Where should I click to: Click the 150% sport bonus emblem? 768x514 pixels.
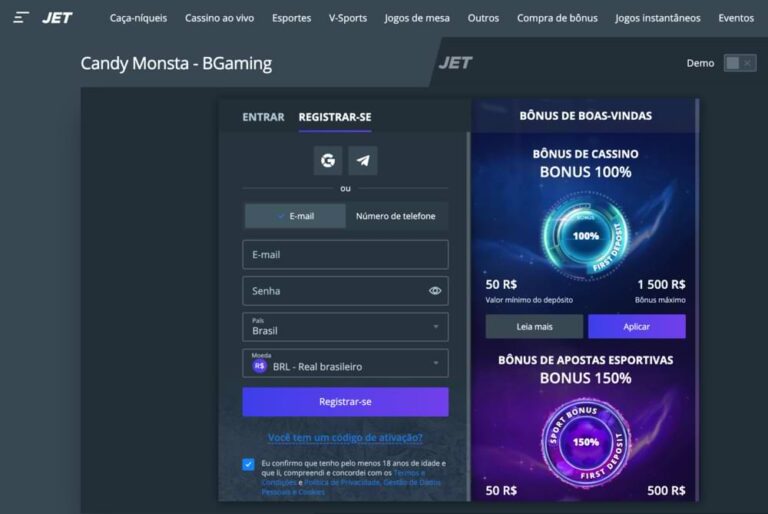pyautogui.click(x=585, y=441)
